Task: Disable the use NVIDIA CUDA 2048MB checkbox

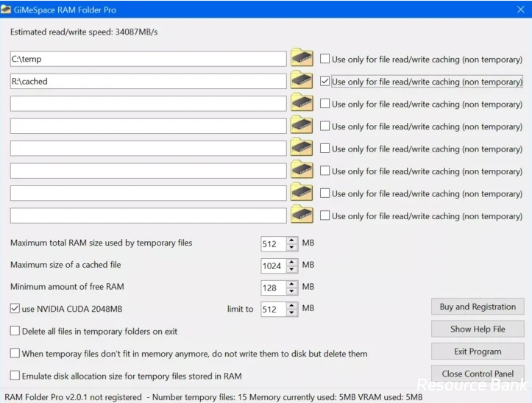Action: 15,309
